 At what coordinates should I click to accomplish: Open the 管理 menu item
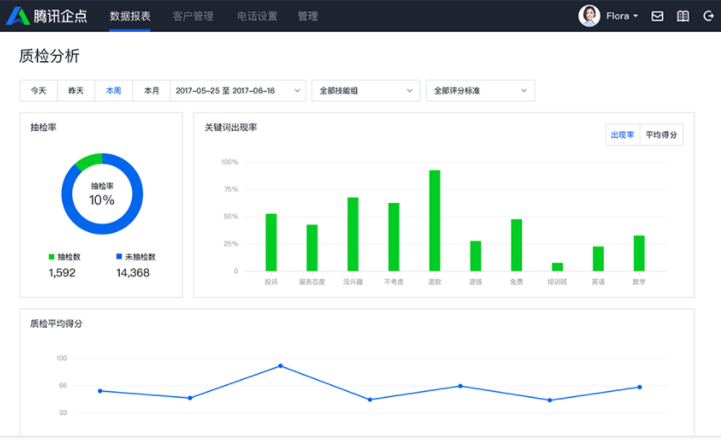308,16
